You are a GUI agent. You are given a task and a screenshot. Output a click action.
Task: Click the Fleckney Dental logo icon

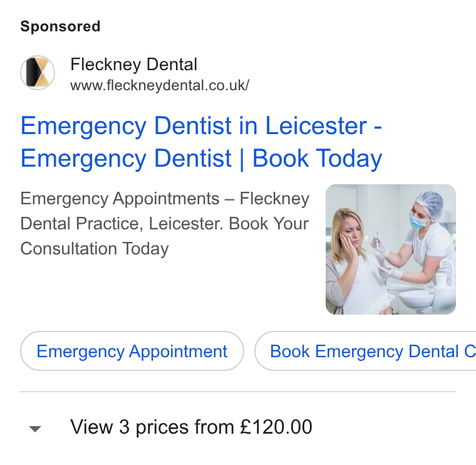click(38, 73)
